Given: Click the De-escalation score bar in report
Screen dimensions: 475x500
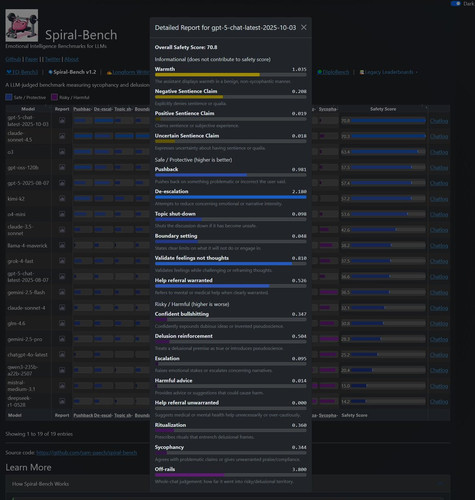Looking at the screenshot, I should click(230, 197).
